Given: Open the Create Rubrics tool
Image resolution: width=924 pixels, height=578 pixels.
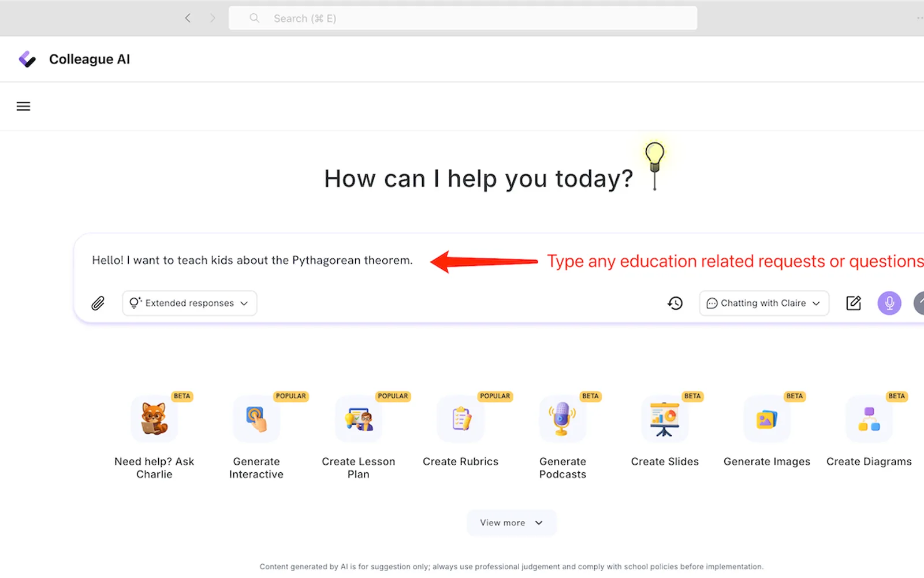Looking at the screenshot, I should click(x=460, y=431).
